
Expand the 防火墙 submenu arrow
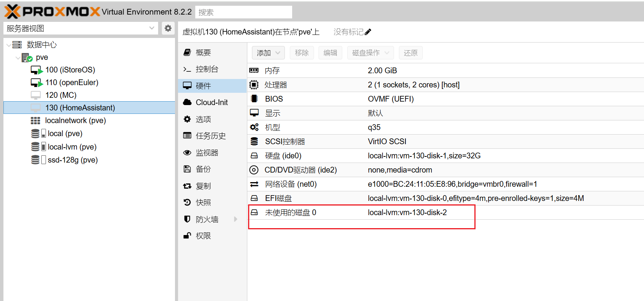pos(235,219)
